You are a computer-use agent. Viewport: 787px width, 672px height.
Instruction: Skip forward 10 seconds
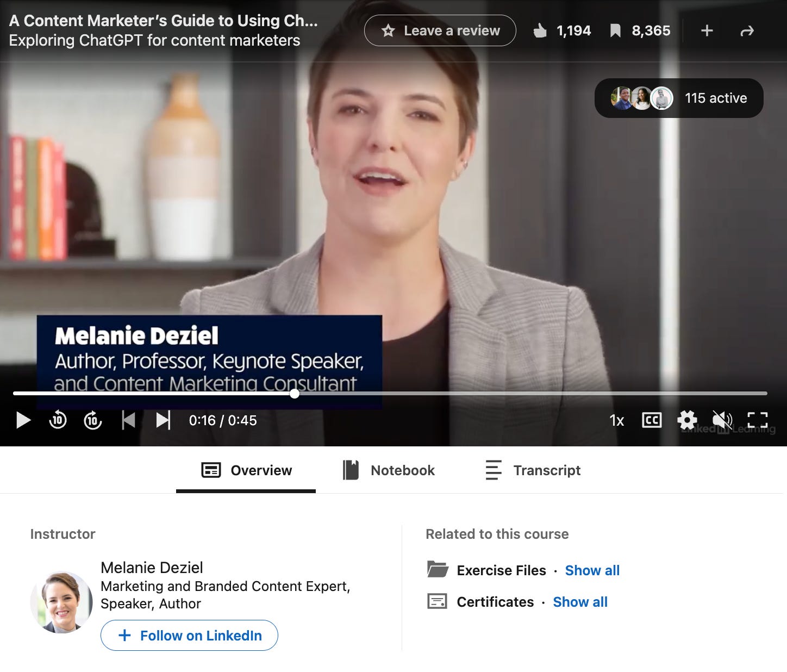pyautogui.click(x=93, y=420)
